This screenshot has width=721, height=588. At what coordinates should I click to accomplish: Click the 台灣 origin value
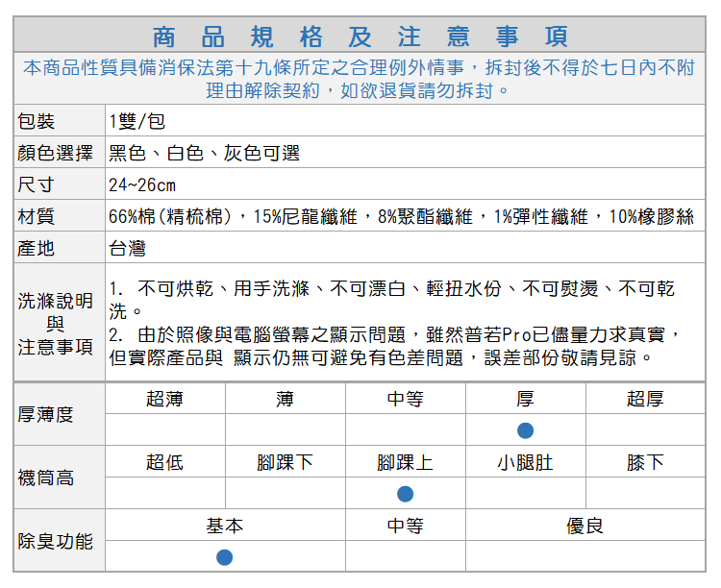[x=127, y=248]
